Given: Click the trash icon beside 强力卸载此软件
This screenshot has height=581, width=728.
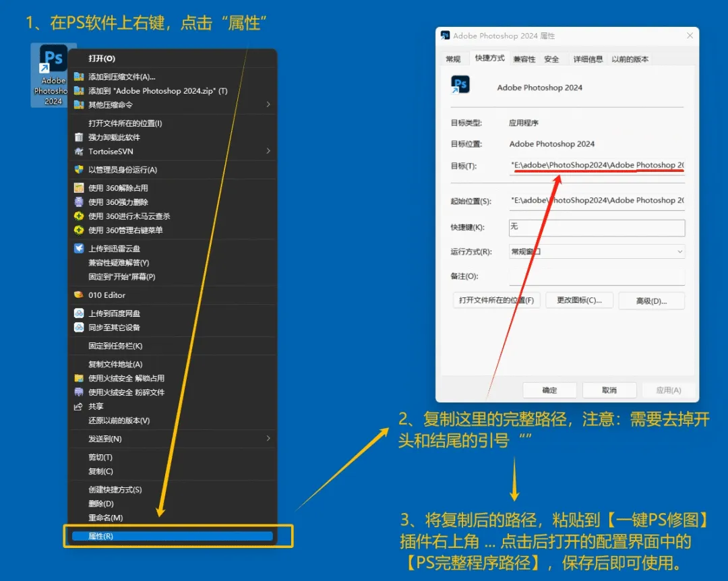Looking at the screenshot, I should click(x=79, y=137).
